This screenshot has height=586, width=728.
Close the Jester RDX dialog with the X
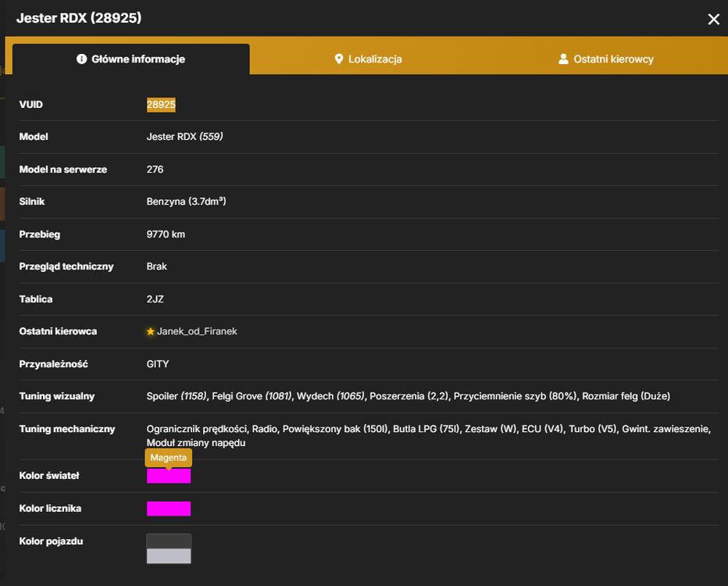click(x=714, y=19)
